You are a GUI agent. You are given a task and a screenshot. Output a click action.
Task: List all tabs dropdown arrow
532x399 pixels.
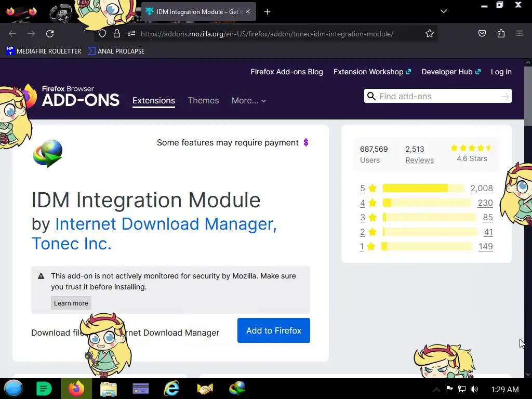(x=444, y=11)
